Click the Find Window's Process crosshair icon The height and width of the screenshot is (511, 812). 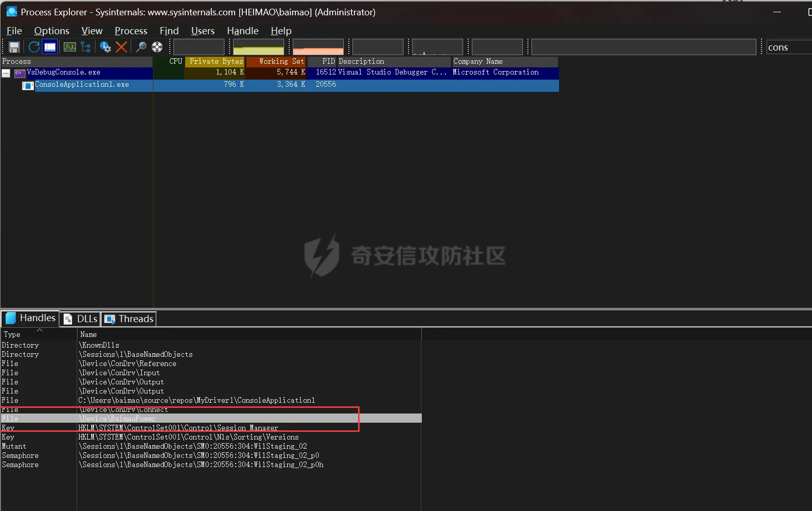click(x=157, y=47)
